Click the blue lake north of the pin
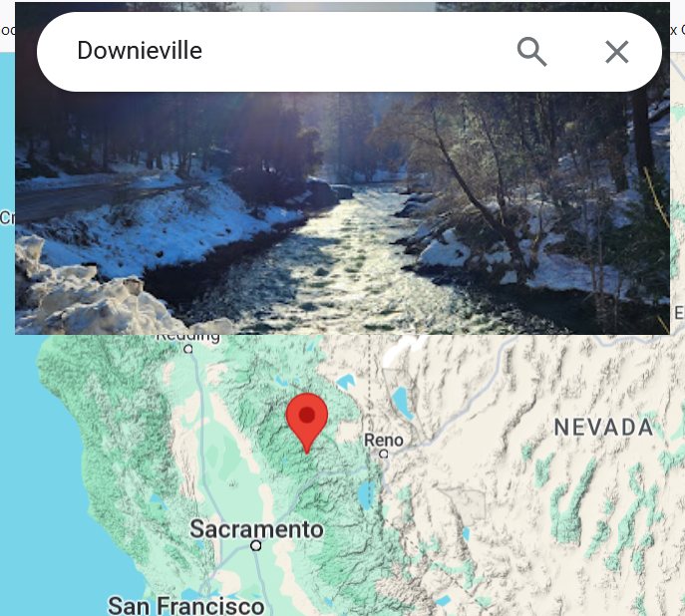 [x=346, y=381]
